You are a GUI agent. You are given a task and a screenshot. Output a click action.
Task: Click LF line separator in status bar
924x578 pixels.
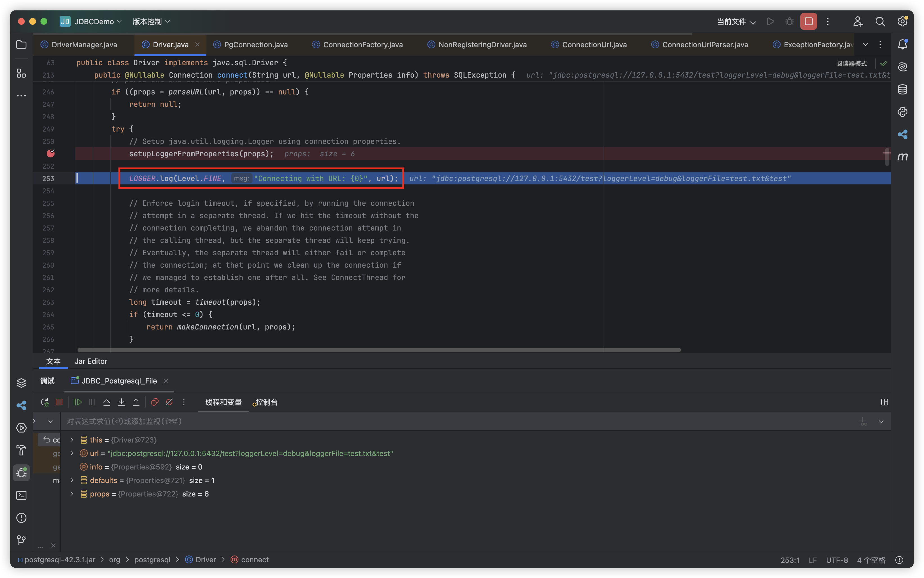tap(812, 560)
